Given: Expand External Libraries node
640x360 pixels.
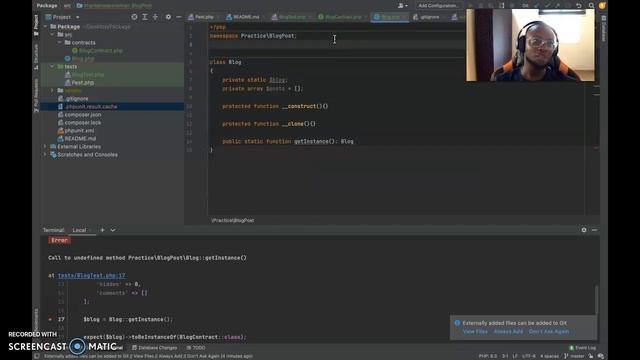Looking at the screenshot, I should [x=45, y=147].
